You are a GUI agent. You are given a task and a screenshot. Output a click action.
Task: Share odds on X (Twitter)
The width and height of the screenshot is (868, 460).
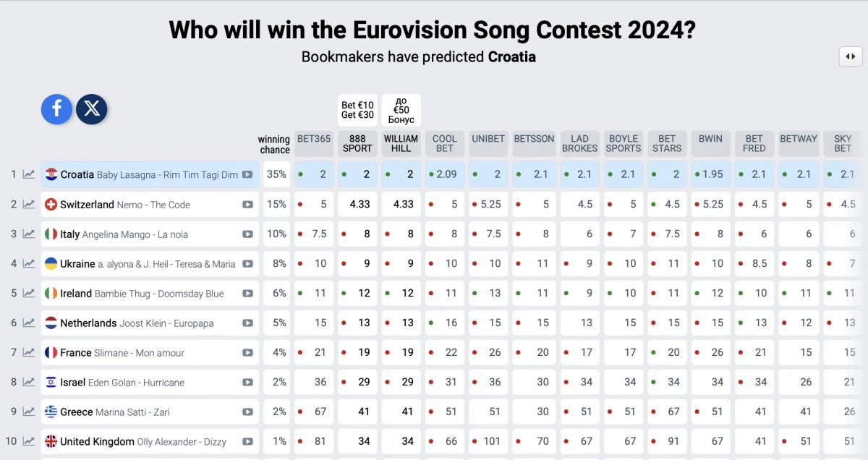[92, 109]
